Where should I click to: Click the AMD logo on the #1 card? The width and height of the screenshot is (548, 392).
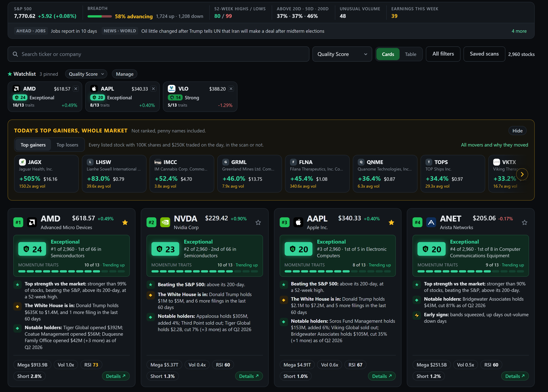[32, 222]
